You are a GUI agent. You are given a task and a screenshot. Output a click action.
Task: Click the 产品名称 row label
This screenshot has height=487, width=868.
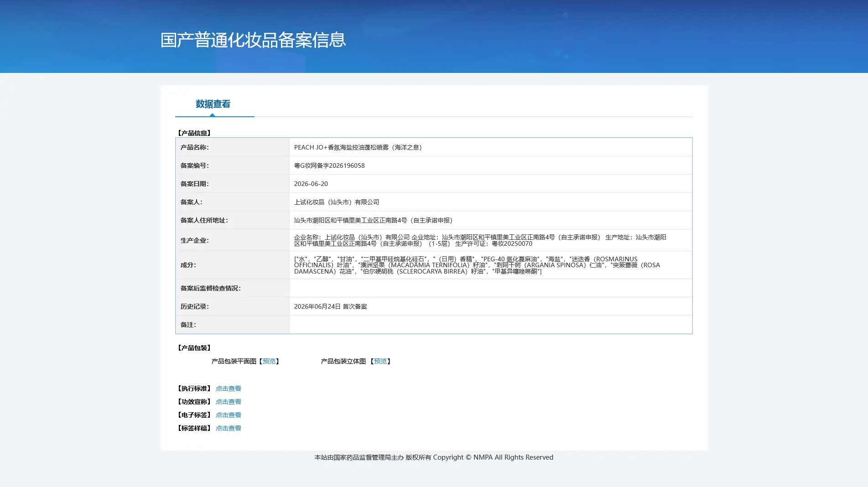click(195, 147)
